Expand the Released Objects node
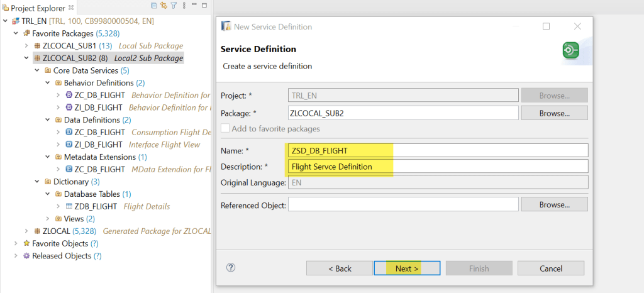 [16, 256]
